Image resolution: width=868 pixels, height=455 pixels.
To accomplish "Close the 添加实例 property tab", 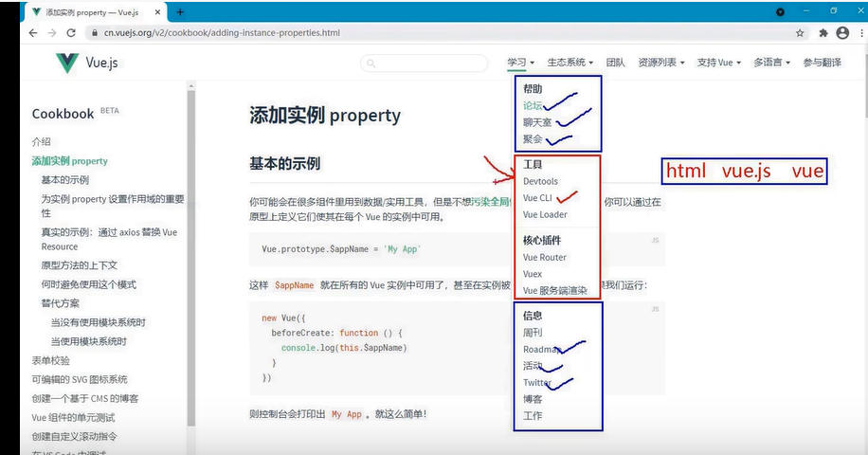I will click(x=157, y=11).
